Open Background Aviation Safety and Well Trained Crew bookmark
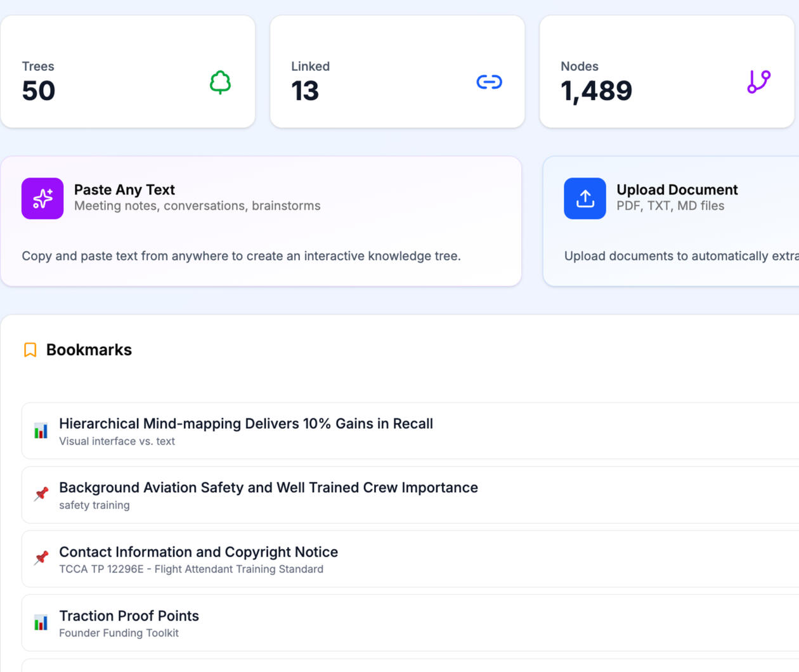Screen dimensions: 799x672 410,494
